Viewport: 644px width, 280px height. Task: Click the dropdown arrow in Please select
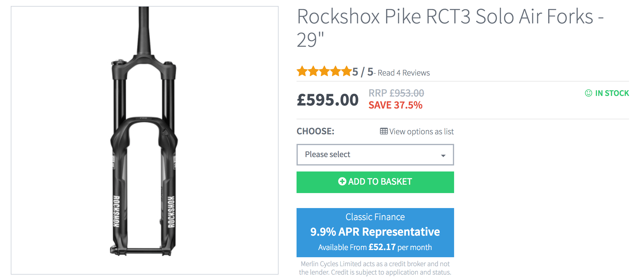tap(443, 155)
